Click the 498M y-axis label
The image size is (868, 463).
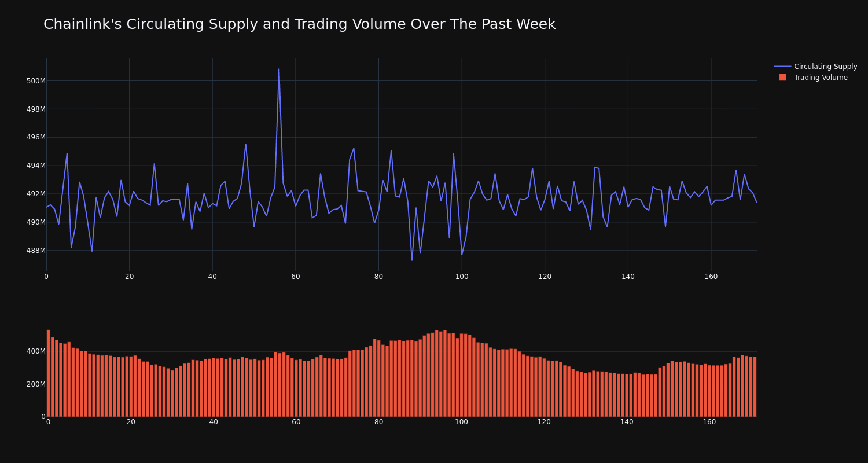[x=36, y=109]
